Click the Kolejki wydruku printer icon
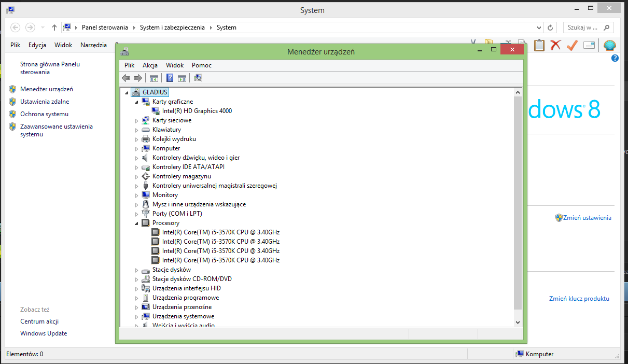Screen dimensions: 628x364 click(x=146, y=139)
